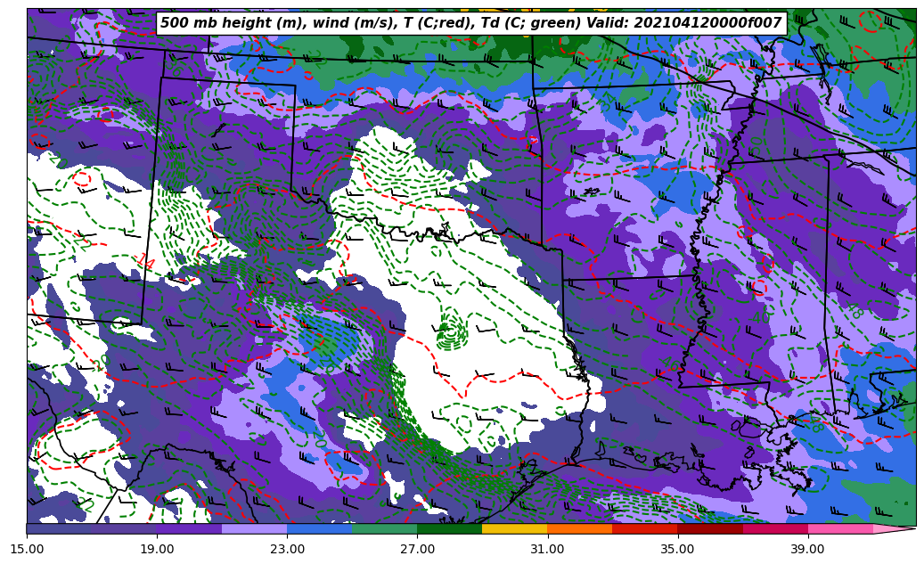The height and width of the screenshot is (564, 924).
Task: Click the plot title text box
Action: click(x=470, y=23)
